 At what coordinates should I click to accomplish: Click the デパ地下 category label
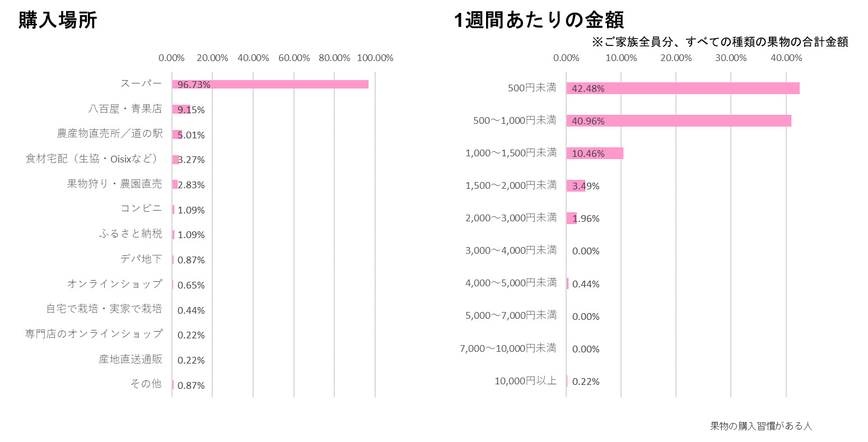click(x=141, y=259)
